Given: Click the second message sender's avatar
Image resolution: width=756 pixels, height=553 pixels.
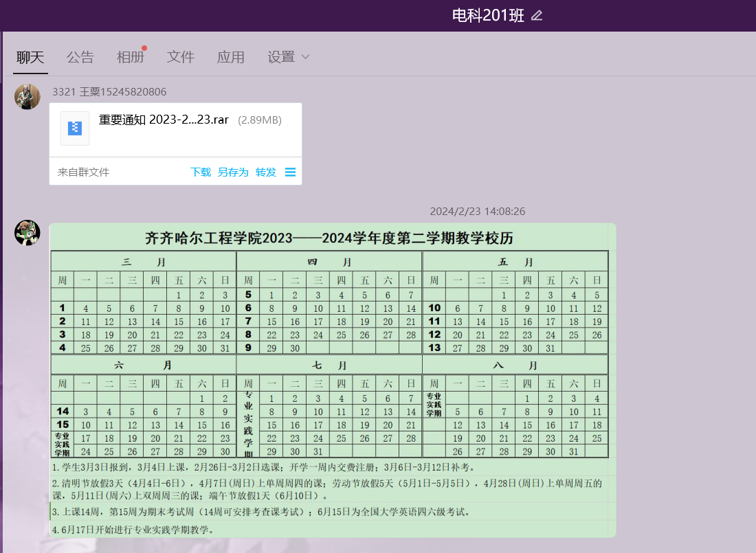Looking at the screenshot, I should pos(27,234).
